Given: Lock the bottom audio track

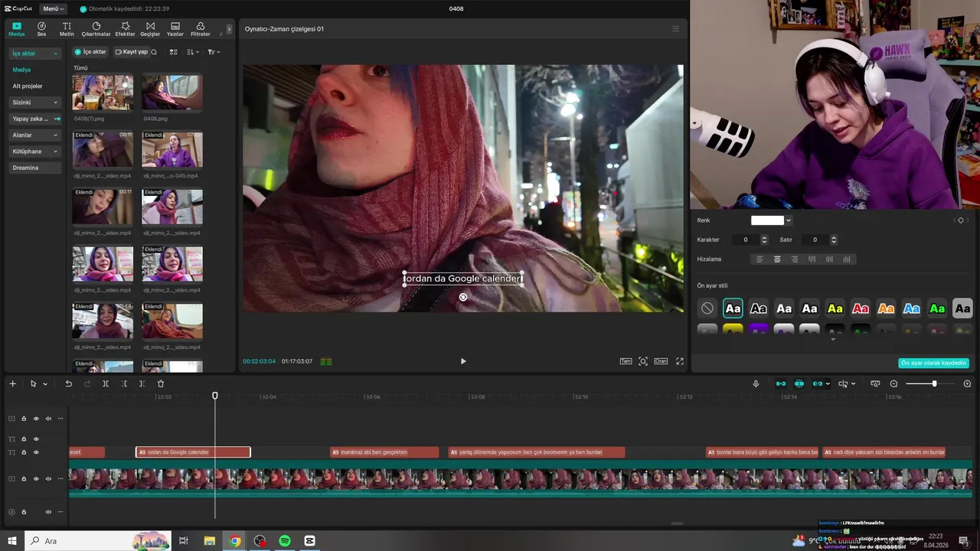Looking at the screenshot, I should [24, 512].
